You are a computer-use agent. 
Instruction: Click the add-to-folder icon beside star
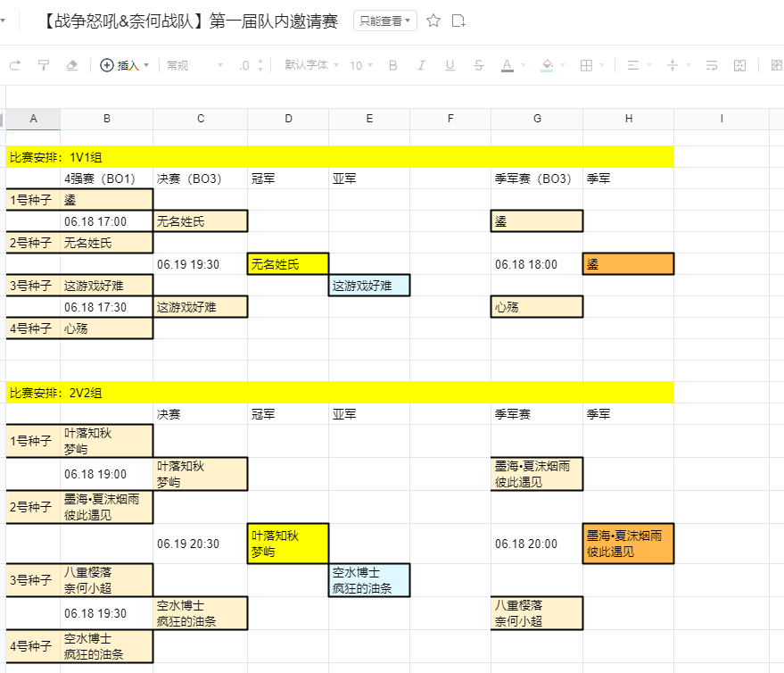click(x=458, y=21)
